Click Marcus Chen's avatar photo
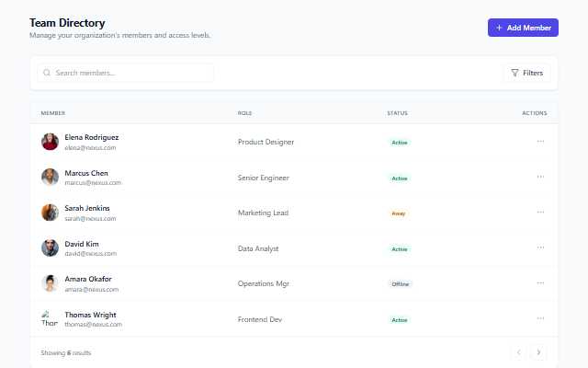The height and width of the screenshot is (368, 588). pos(50,178)
